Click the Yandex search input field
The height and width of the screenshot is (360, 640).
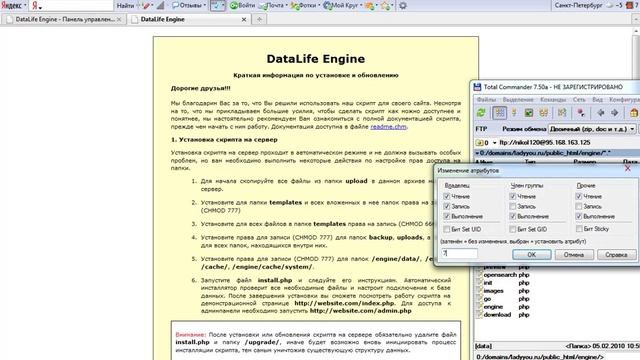pyautogui.click(x=72, y=6)
